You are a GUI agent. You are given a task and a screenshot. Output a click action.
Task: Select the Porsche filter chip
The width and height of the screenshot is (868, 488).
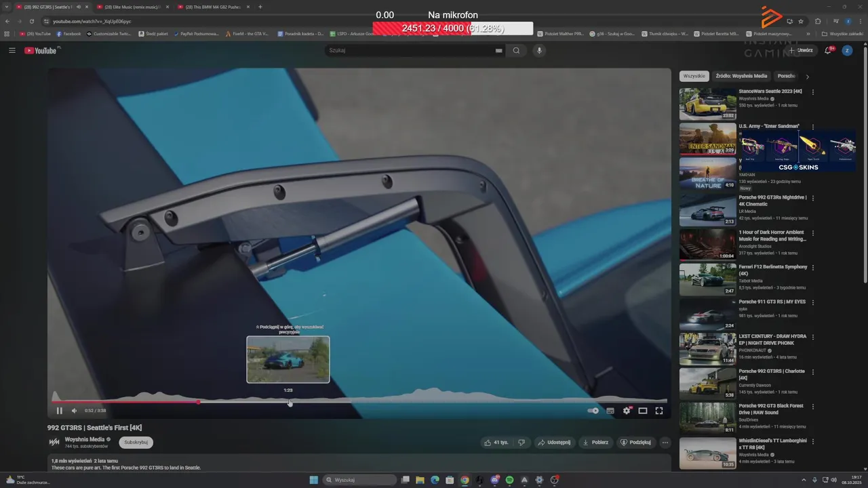coord(786,76)
